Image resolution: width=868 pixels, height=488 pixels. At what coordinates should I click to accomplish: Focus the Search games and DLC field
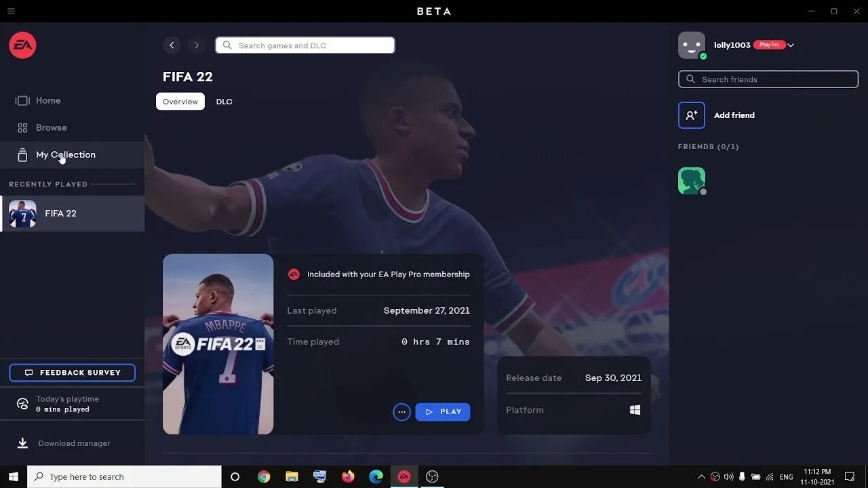(x=305, y=45)
